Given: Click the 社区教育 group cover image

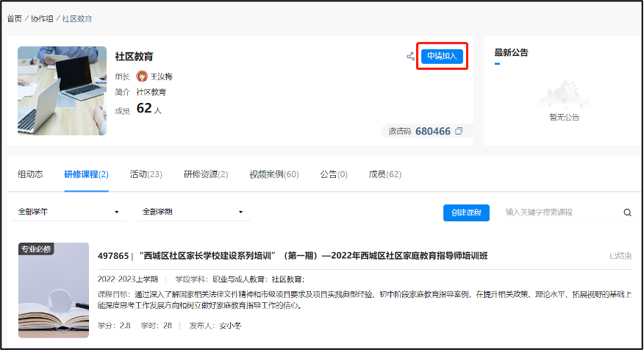Looking at the screenshot, I should 62,91.
